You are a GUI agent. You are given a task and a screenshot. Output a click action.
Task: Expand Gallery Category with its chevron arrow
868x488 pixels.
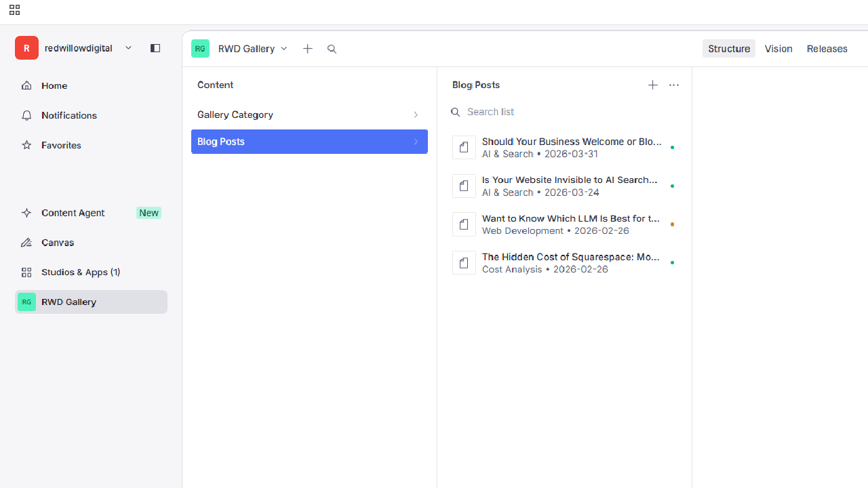[416, 115]
